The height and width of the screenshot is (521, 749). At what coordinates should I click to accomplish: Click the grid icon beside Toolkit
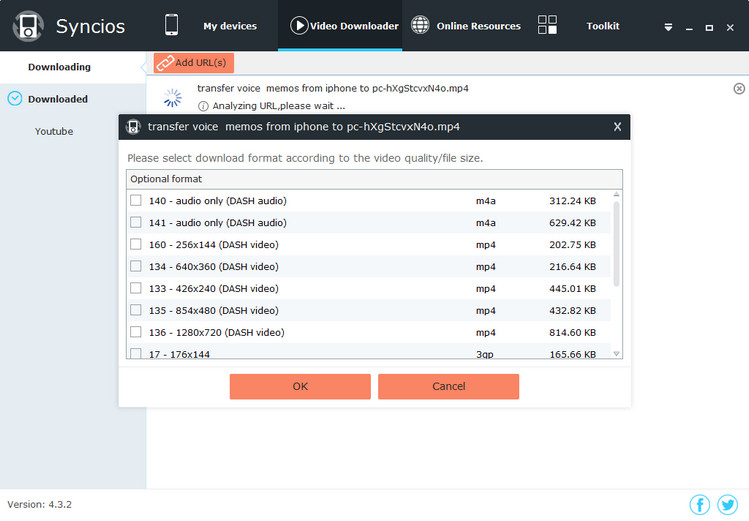pos(547,24)
